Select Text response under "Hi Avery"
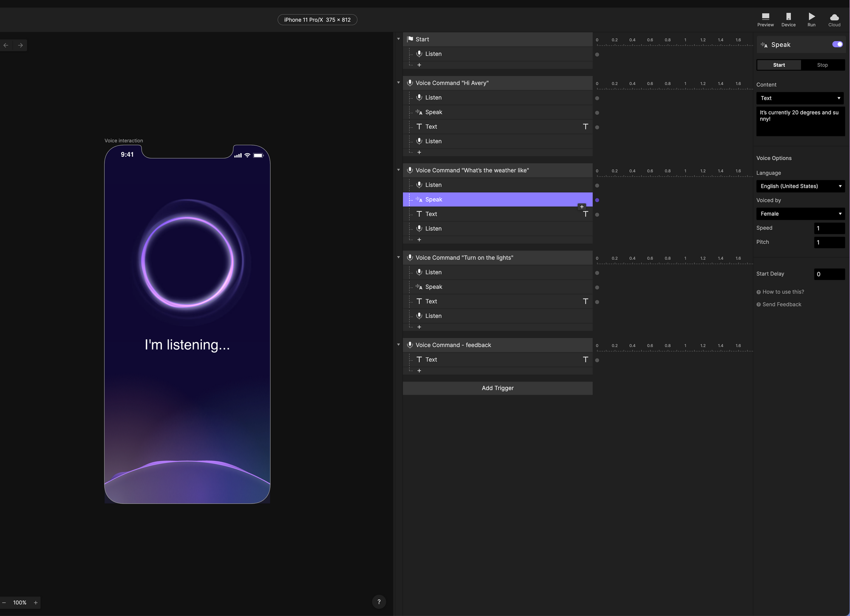This screenshot has height=616, width=850. [498, 127]
